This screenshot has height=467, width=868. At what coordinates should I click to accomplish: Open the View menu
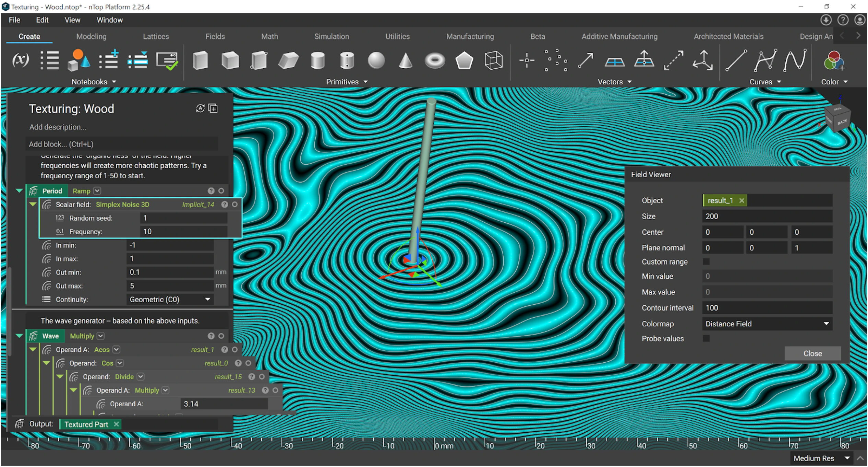click(x=72, y=20)
